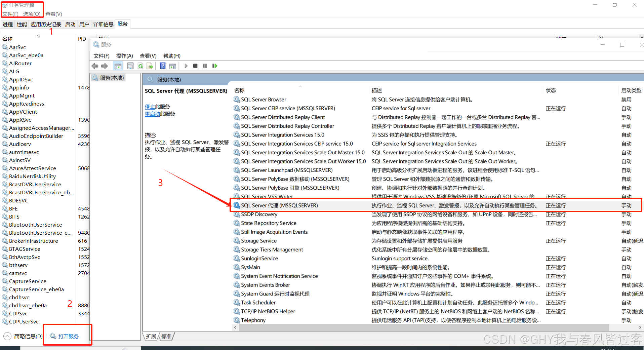Click the gear icon beside Telephony

coord(237,320)
